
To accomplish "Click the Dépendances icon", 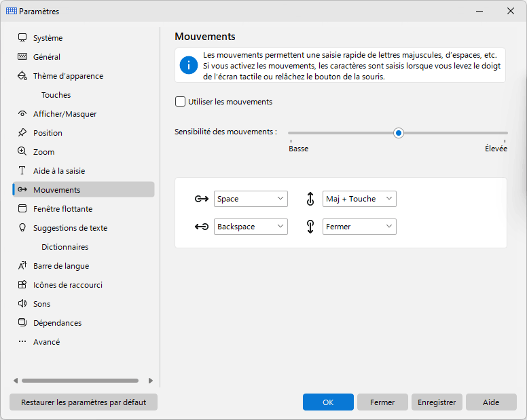I will tap(22, 323).
